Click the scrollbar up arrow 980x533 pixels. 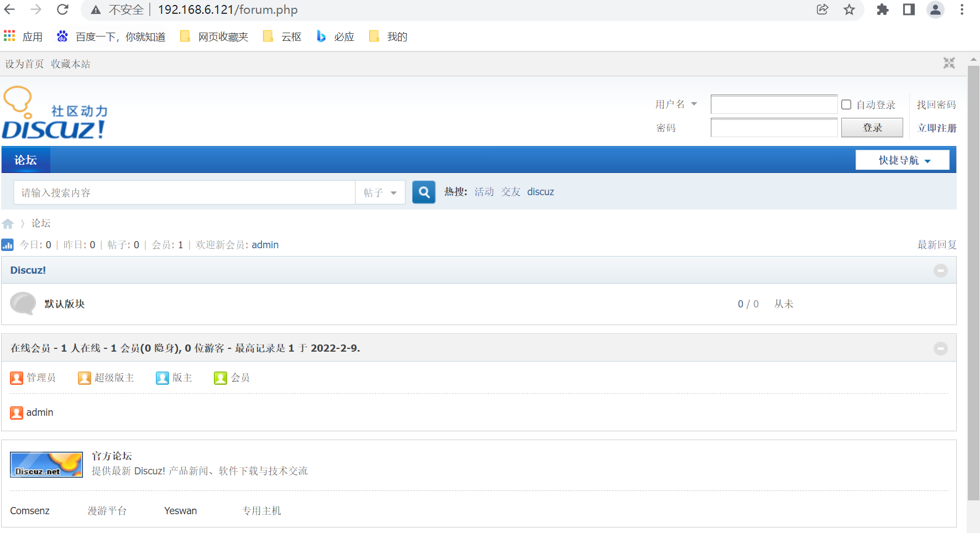tap(973, 59)
